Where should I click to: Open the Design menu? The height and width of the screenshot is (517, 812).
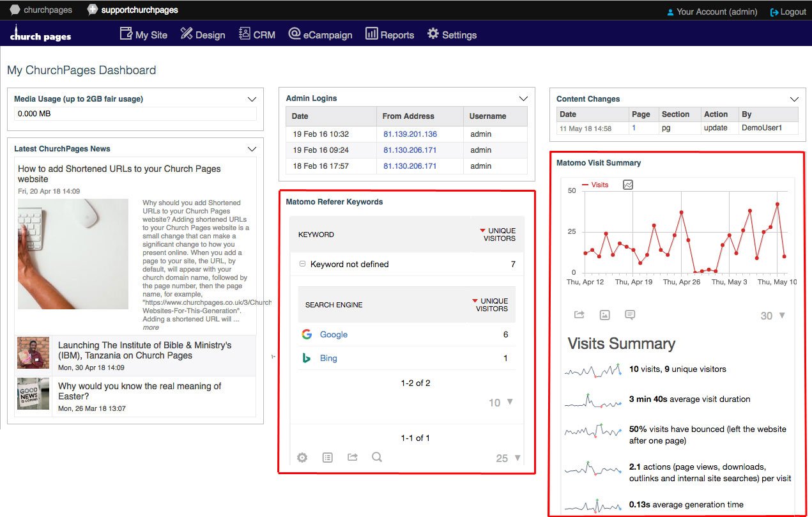click(x=203, y=35)
